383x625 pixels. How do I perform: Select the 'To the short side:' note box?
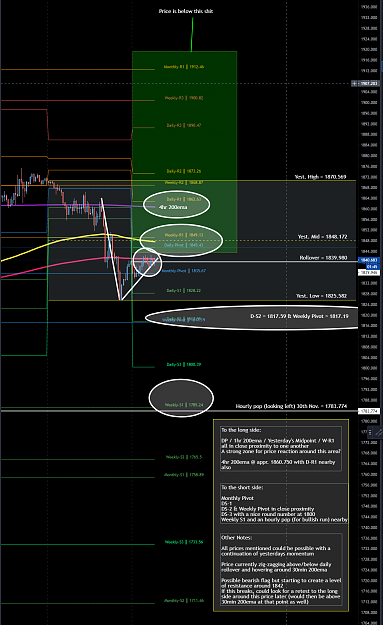pyautogui.click(x=285, y=503)
